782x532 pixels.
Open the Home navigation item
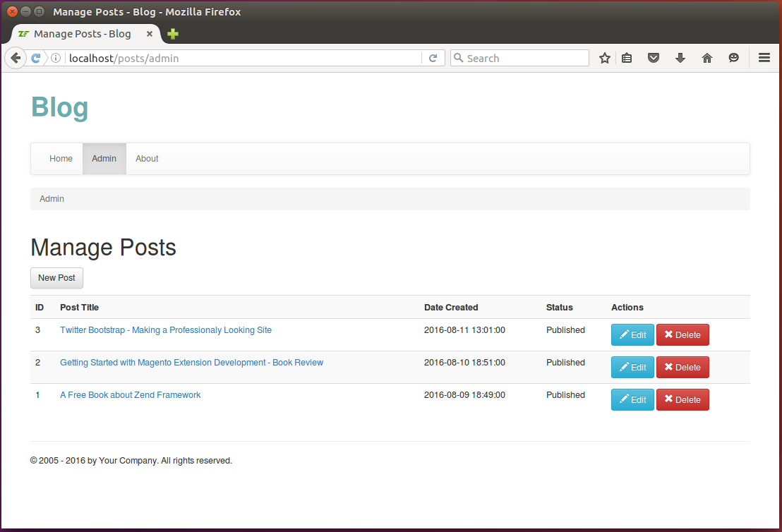click(x=61, y=159)
